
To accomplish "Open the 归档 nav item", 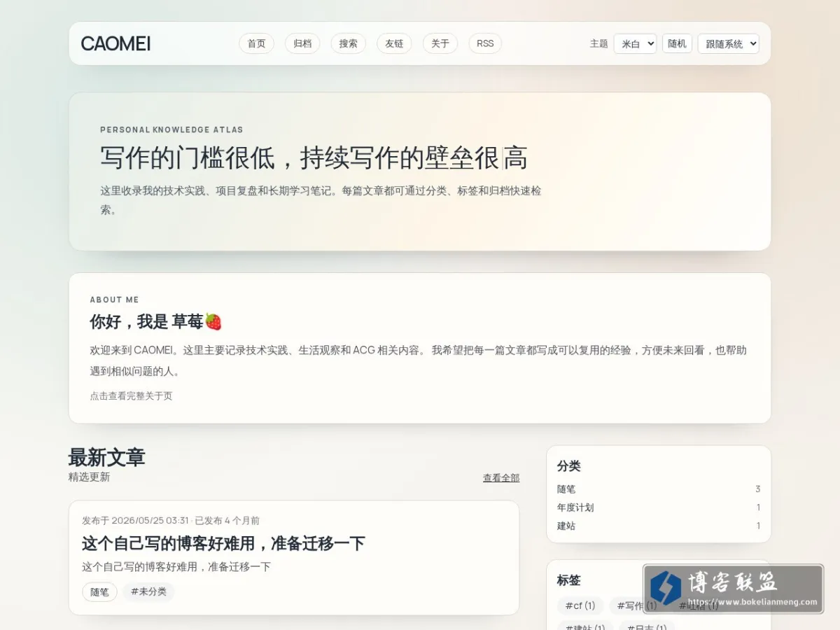I will pos(302,43).
